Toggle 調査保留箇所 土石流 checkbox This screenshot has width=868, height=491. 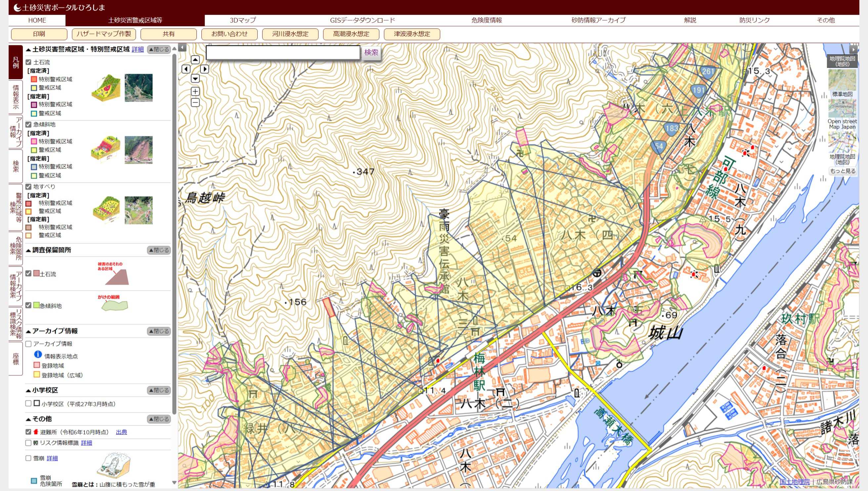point(29,273)
